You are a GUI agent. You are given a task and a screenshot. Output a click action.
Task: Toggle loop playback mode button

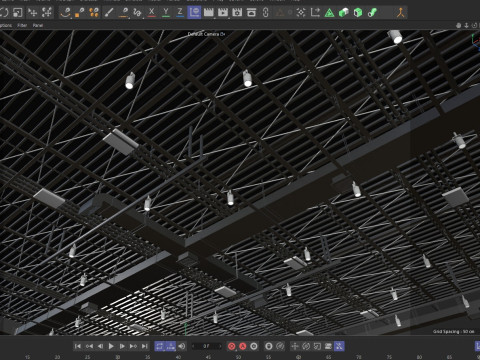159,346
